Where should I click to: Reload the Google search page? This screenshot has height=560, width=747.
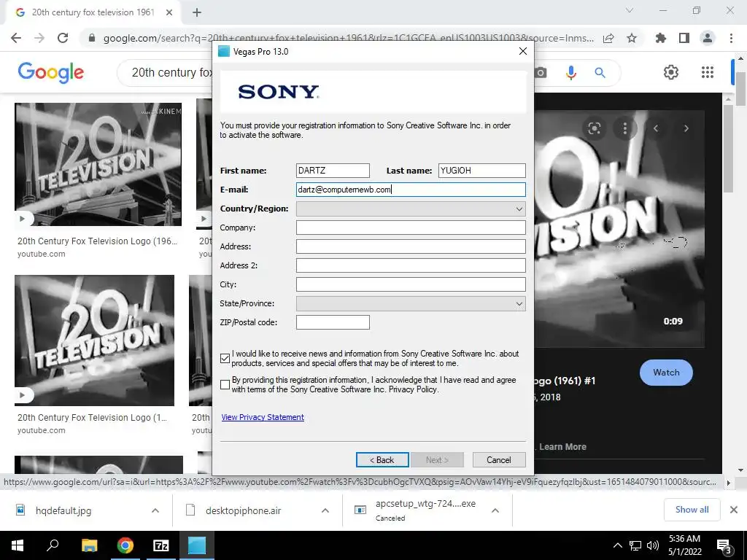coord(63,38)
